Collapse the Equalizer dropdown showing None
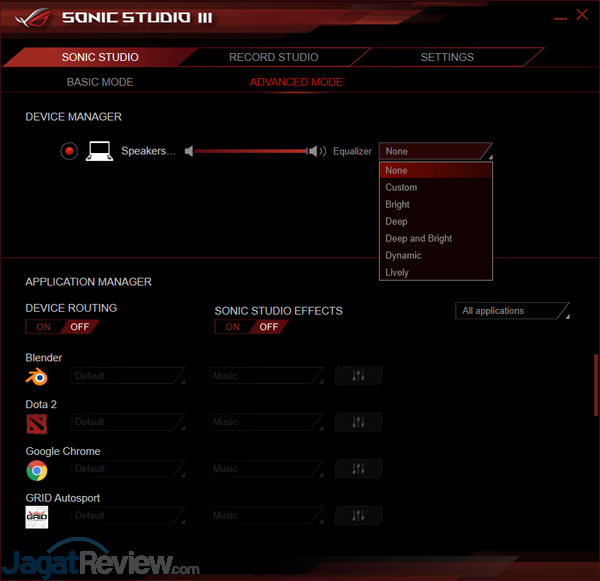Image resolution: width=600 pixels, height=581 pixels. [435, 151]
